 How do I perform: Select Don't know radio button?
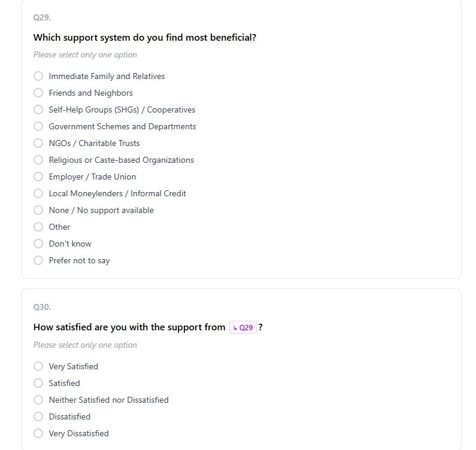(38, 244)
